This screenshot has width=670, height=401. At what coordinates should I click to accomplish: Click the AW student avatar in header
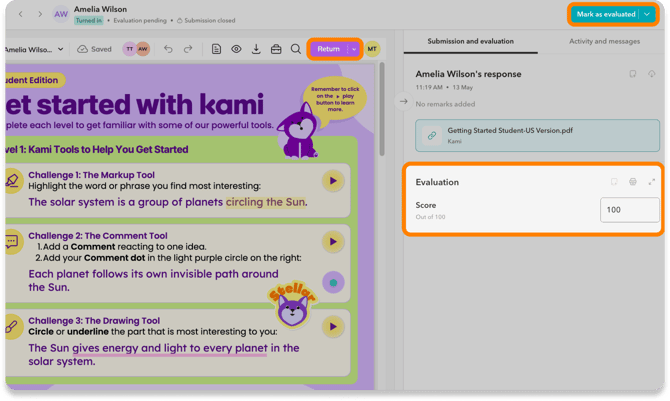click(61, 14)
